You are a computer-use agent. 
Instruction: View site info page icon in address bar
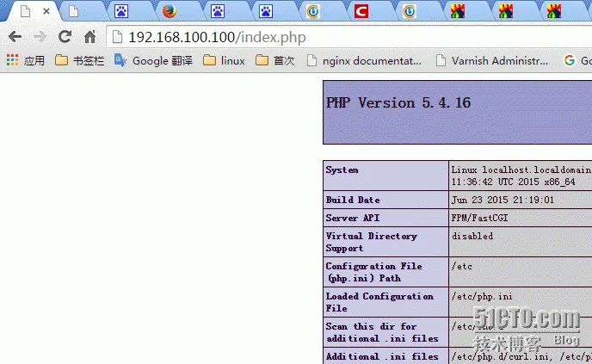[117, 37]
